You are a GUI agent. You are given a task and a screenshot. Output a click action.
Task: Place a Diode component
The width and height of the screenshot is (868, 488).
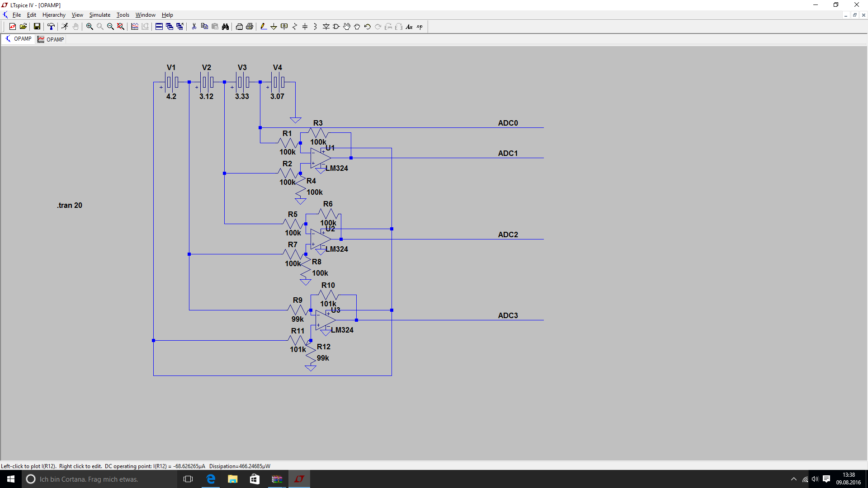tap(326, 27)
